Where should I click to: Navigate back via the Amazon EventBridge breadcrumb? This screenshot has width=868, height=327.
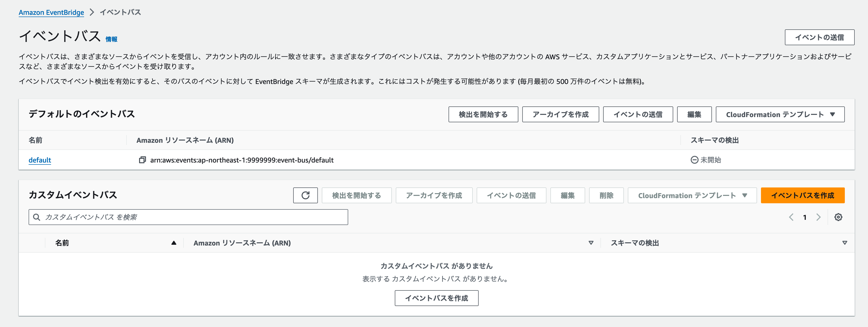click(51, 12)
